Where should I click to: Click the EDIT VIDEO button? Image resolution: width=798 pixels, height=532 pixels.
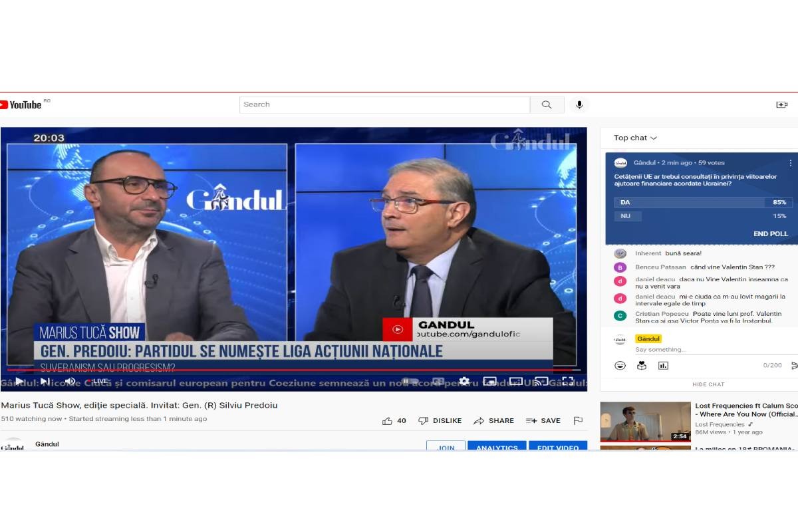(x=558, y=447)
